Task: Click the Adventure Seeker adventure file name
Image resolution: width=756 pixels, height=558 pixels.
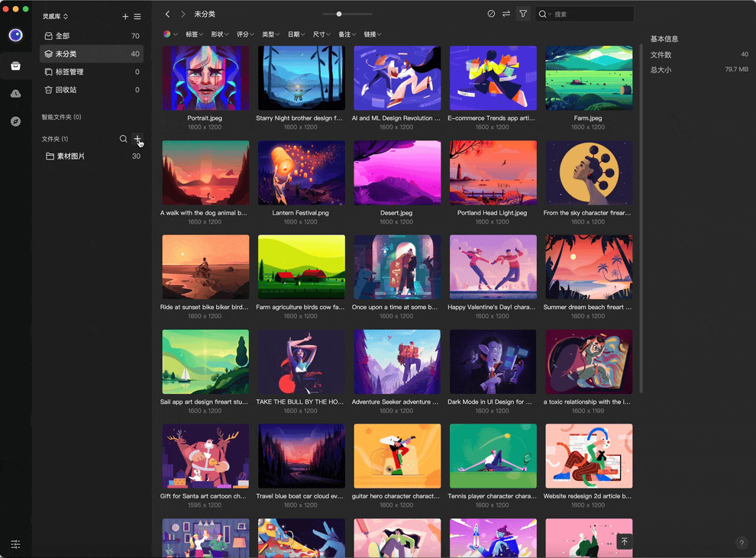Action: (x=396, y=402)
